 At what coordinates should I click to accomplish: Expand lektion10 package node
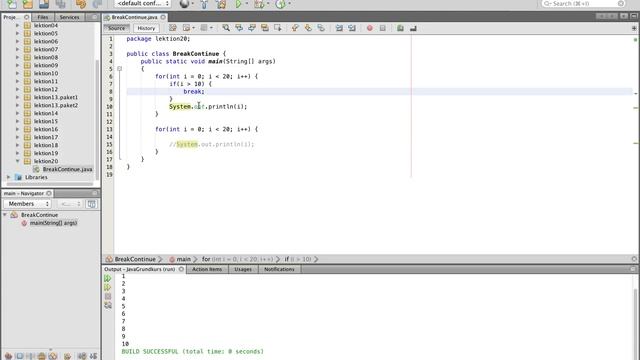click(x=17, y=73)
